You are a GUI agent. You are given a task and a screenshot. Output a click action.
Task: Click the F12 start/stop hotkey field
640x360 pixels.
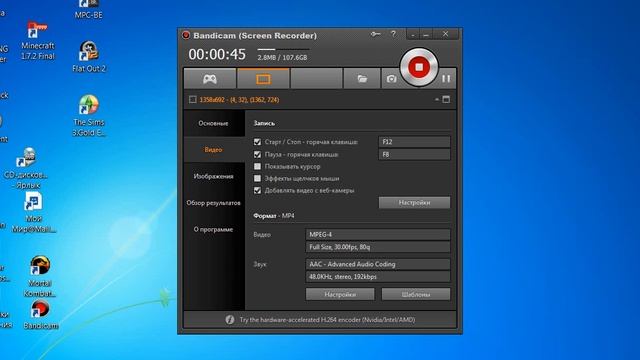pyautogui.click(x=414, y=142)
